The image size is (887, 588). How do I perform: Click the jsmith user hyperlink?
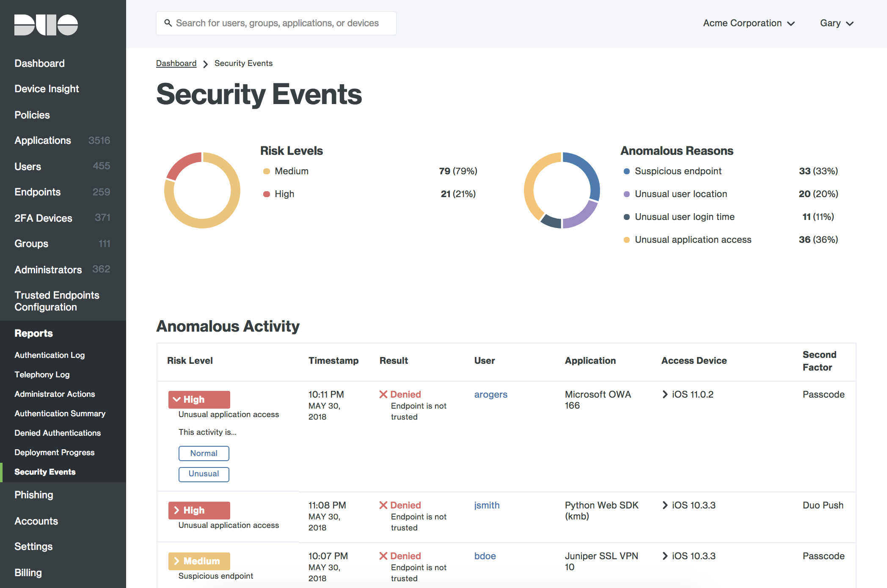coord(486,505)
